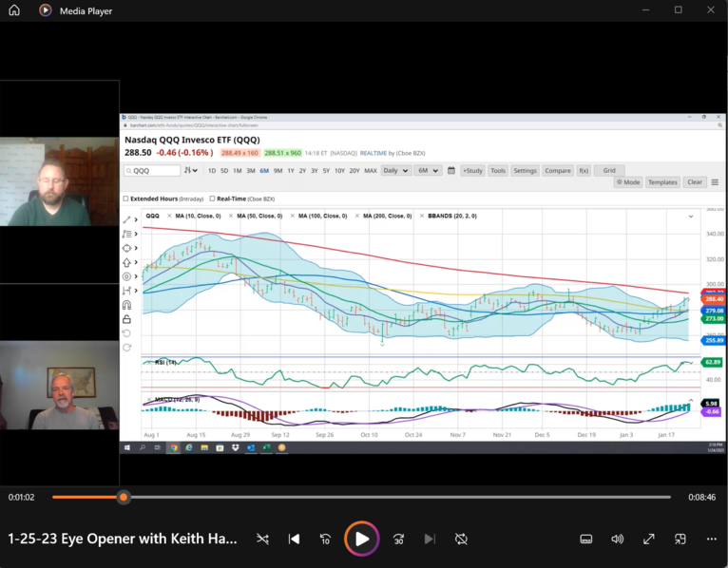Toggle light/dark Mode
The image size is (728, 568).
point(627,182)
